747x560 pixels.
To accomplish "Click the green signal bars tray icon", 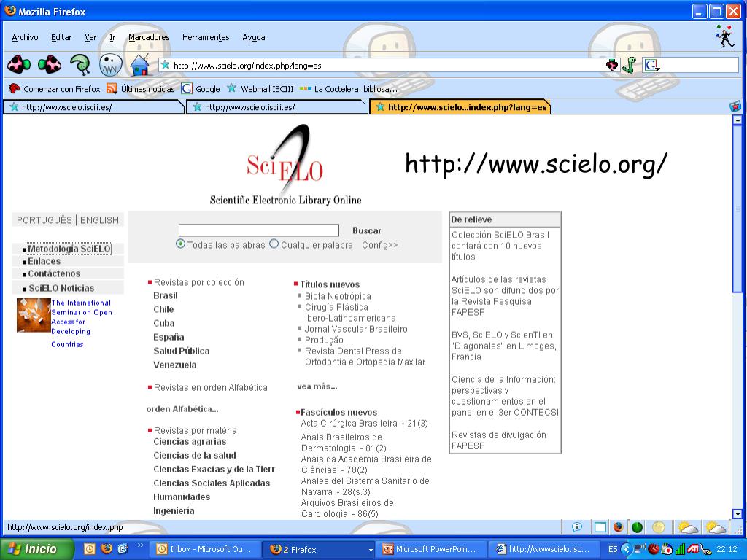I will (681, 549).
